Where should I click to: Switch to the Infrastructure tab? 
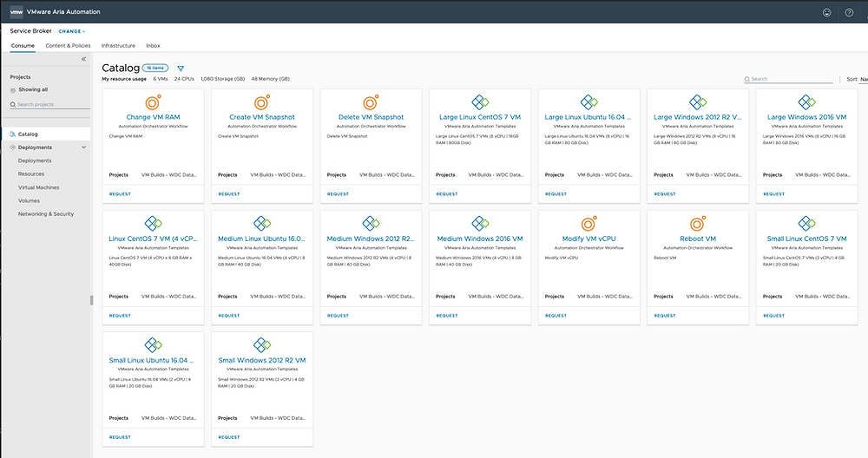(x=118, y=46)
